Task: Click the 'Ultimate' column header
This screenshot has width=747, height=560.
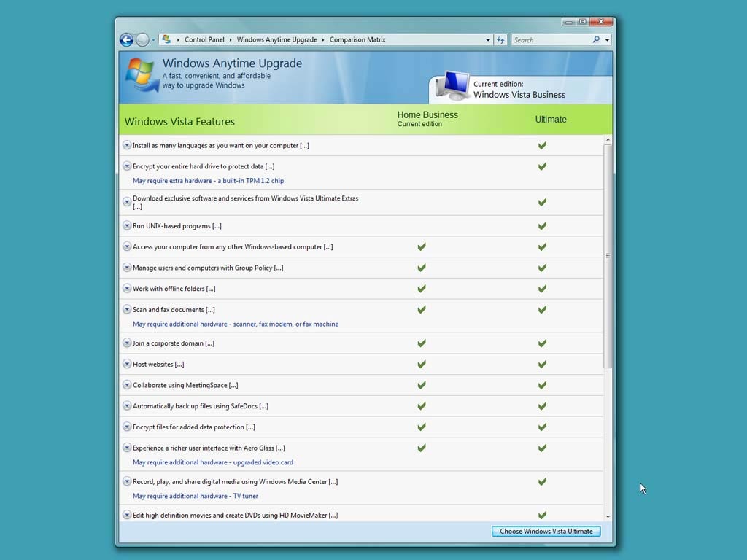Action: pos(551,119)
